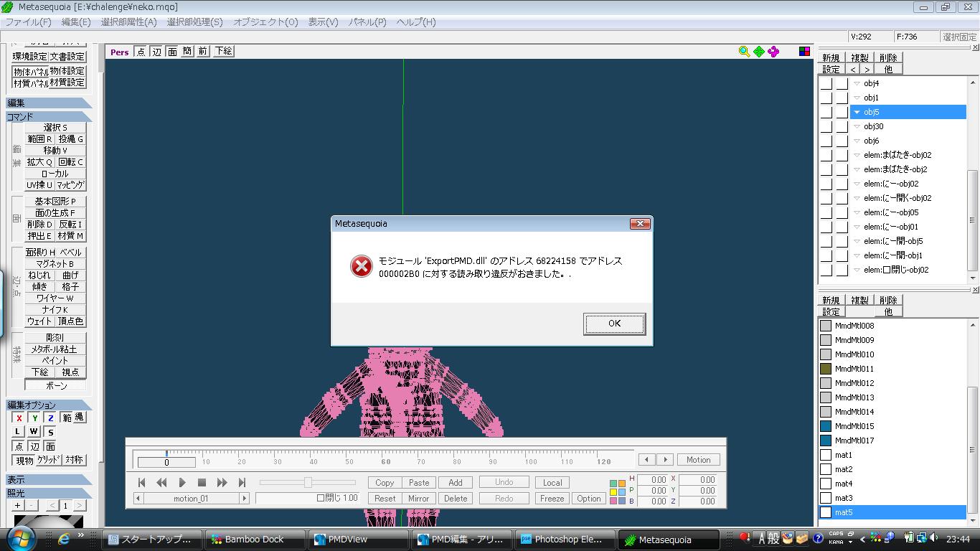Open 選択部属性(A) menu
This screenshot has width=980, height=551.
click(128, 22)
